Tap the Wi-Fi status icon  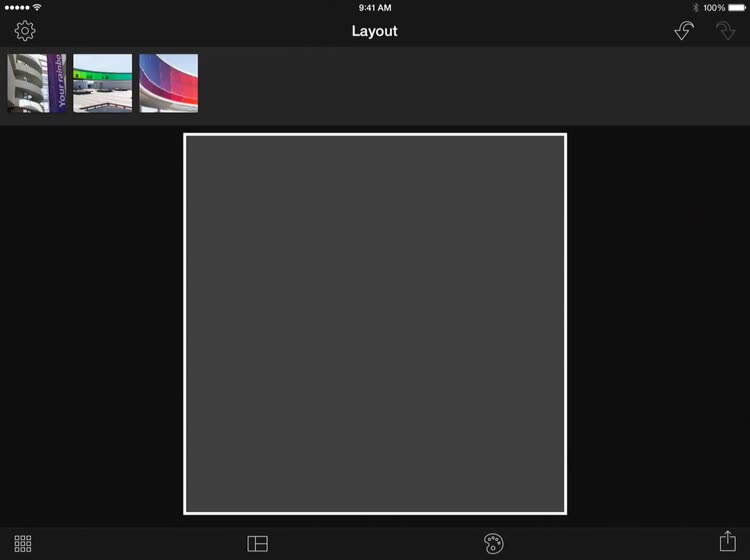click(x=37, y=7)
